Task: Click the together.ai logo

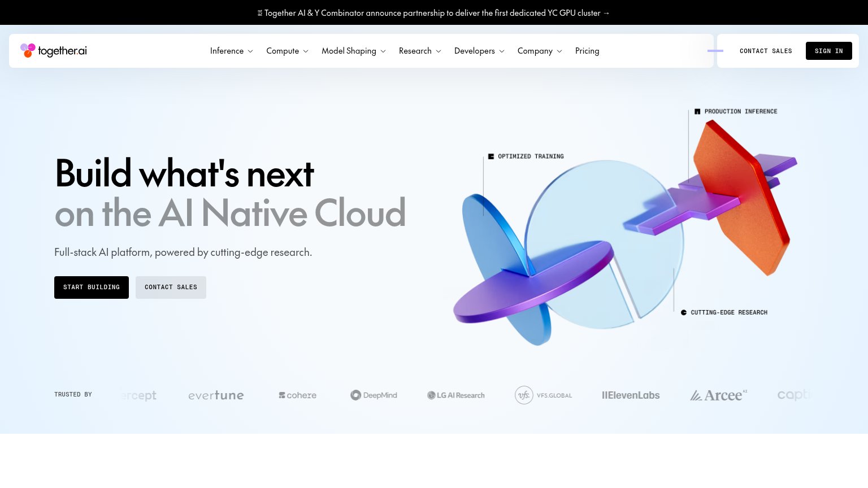Action: point(54,51)
